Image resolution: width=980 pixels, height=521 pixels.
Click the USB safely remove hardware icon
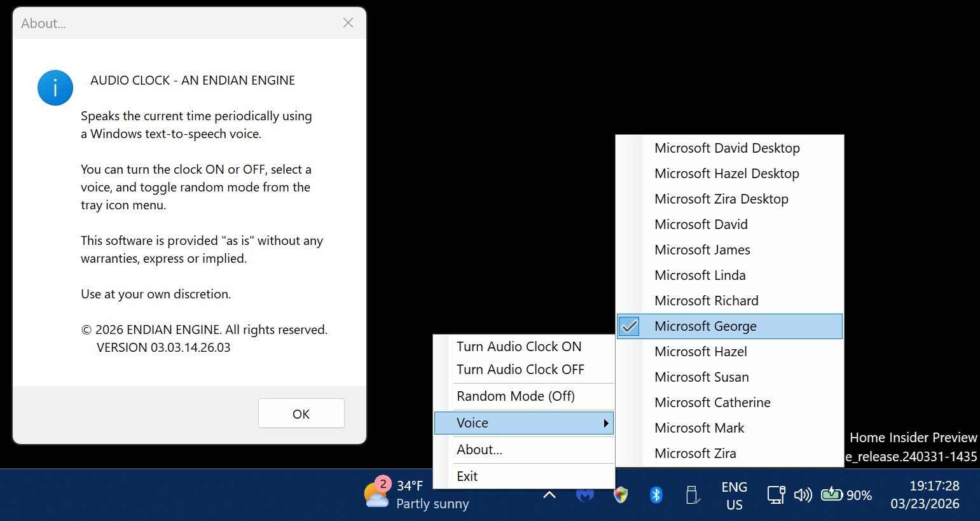pos(693,495)
